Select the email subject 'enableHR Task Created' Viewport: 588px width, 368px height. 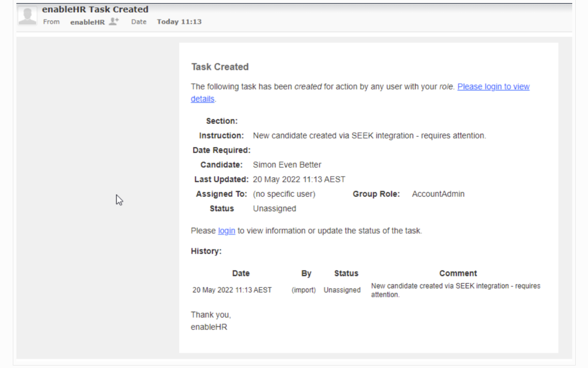click(x=95, y=9)
